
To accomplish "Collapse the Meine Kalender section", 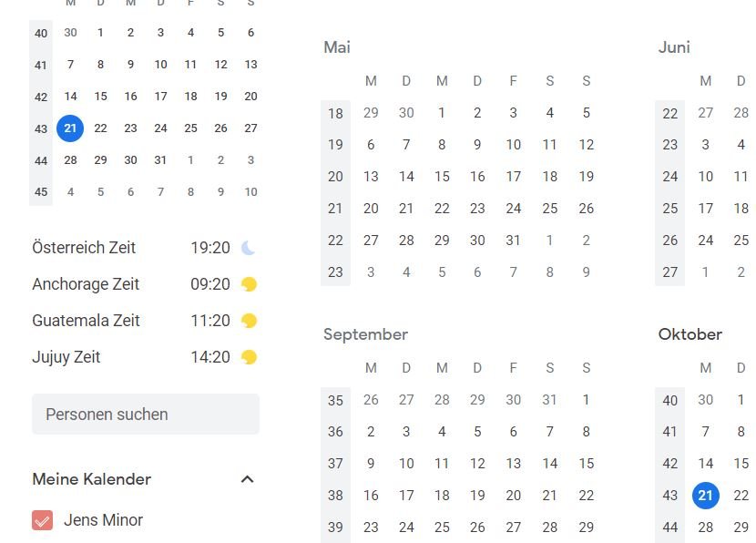I will tap(247, 479).
